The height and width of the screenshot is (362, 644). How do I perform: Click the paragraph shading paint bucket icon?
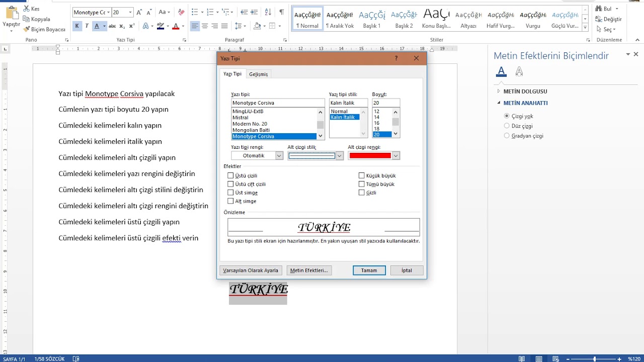257,26
